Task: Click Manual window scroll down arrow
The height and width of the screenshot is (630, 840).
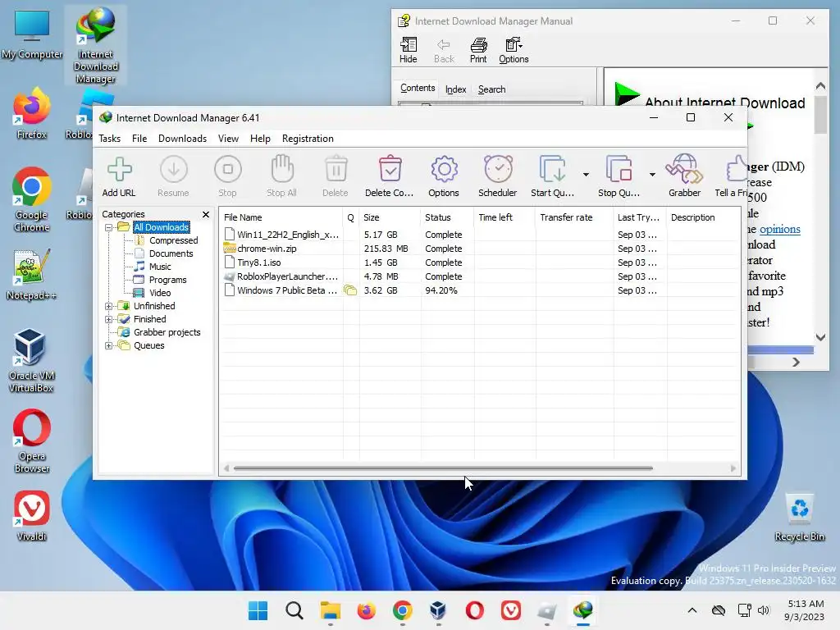Action: (820, 337)
